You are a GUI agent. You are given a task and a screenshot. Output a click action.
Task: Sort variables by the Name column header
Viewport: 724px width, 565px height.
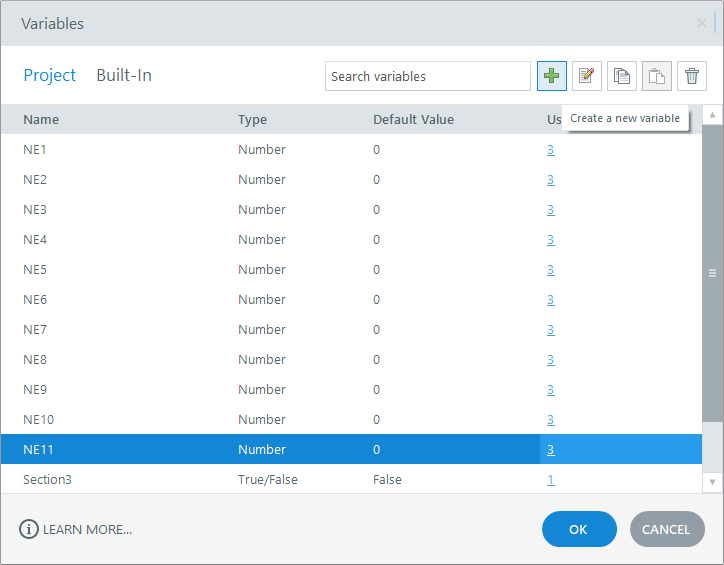coord(41,120)
